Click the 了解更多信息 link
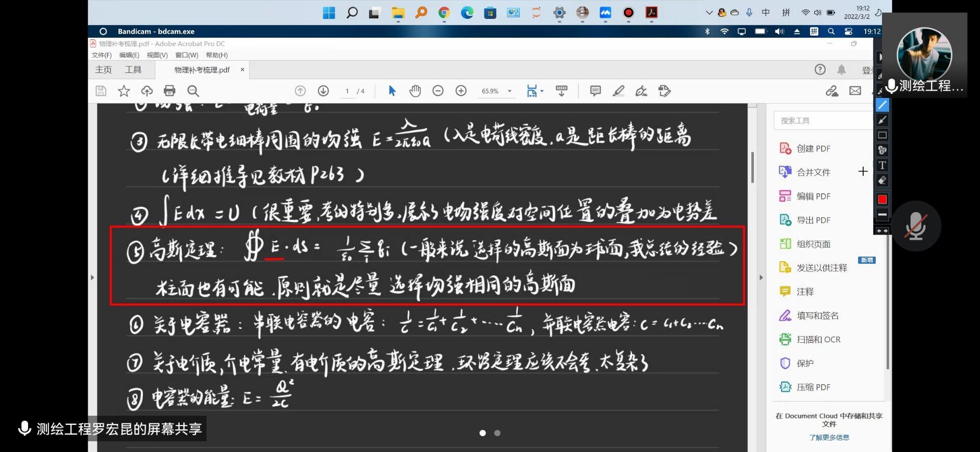The height and width of the screenshot is (452, 980). pyautogui.click(x=829, y=438)
